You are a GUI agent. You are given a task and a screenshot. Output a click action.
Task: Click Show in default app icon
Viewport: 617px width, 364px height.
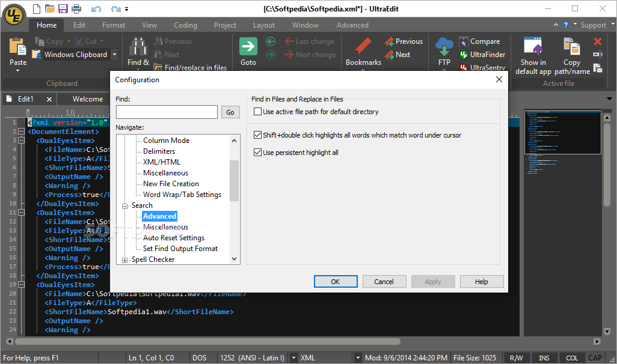[x=533, y=46]
